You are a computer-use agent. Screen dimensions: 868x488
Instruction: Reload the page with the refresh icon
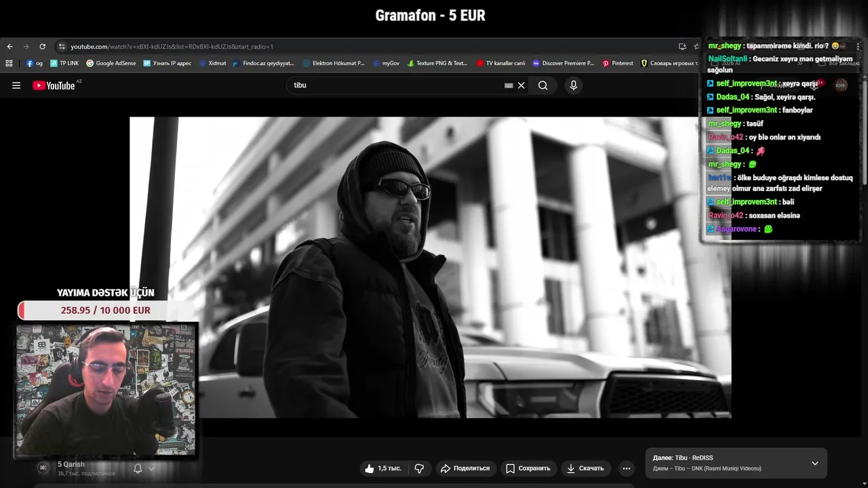tap(42, 47)
